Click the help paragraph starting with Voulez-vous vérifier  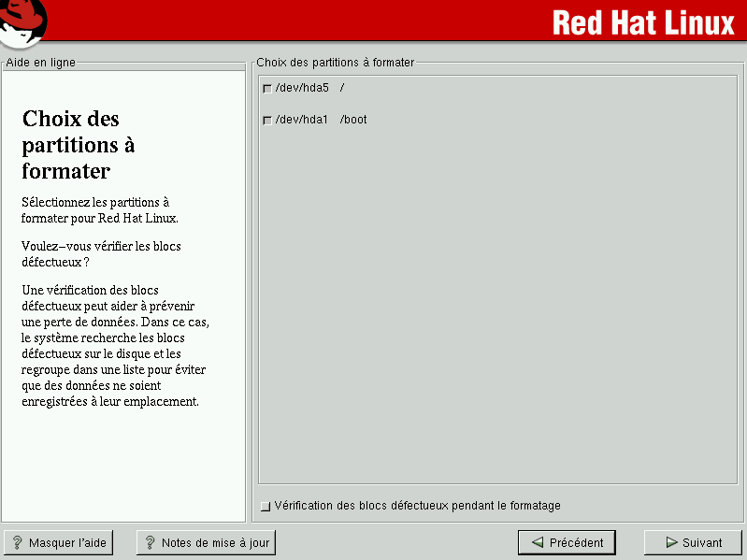point(101,254)
